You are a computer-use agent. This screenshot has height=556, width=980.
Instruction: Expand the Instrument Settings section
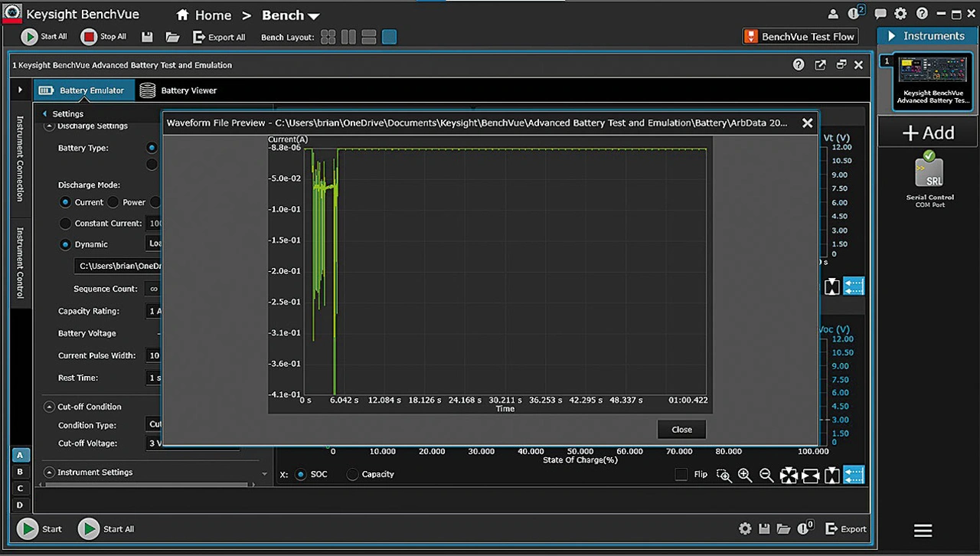(49, 473)
